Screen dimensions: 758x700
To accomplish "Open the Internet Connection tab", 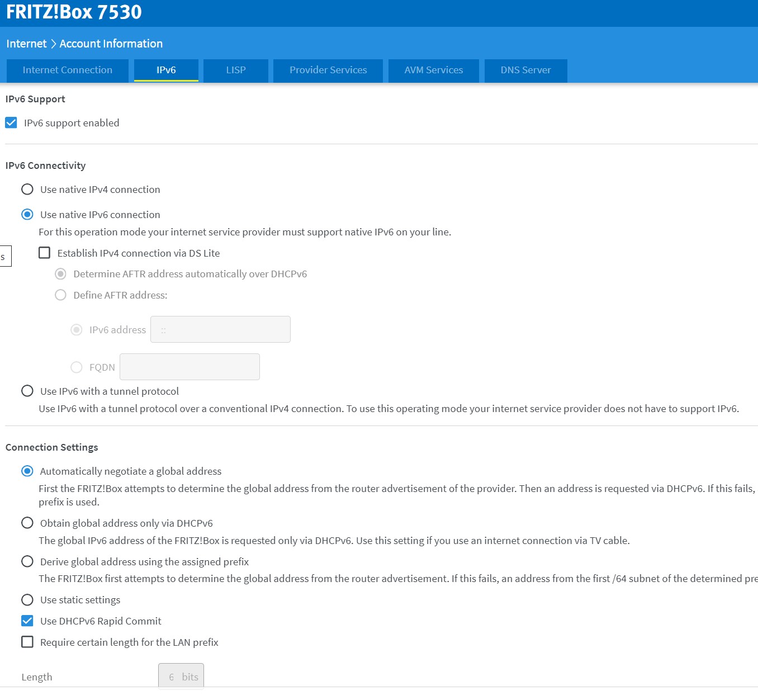I will [x=68, y=70].
